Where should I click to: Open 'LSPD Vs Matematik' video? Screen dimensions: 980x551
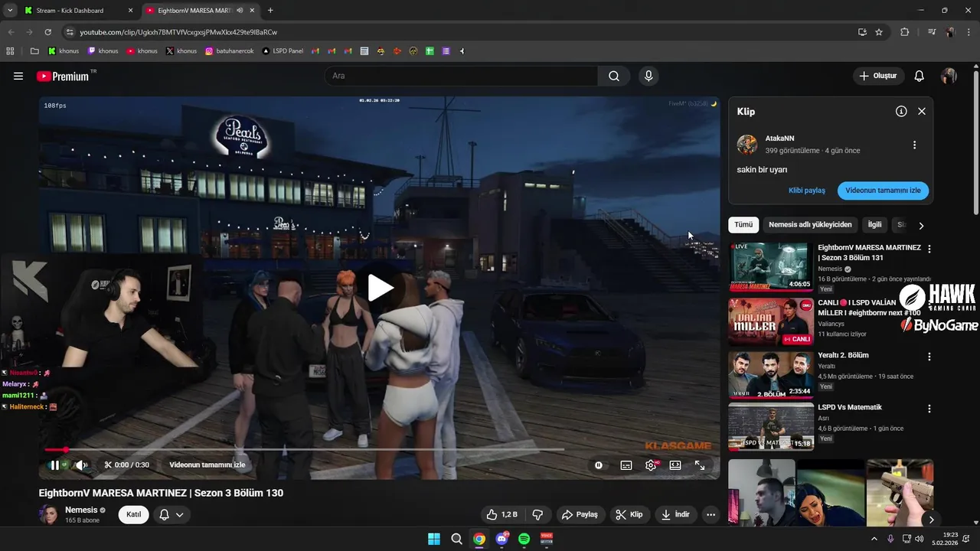(771, 427)
